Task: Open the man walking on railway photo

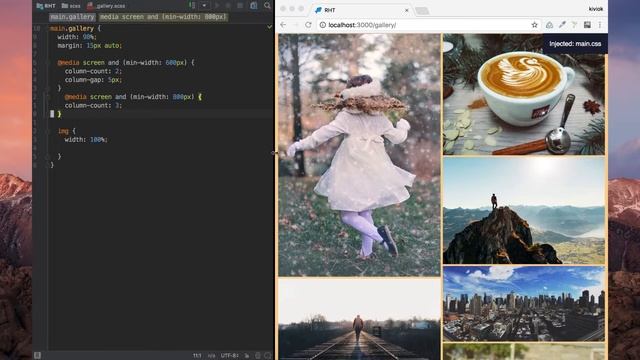Action: (x=359, y=319)
